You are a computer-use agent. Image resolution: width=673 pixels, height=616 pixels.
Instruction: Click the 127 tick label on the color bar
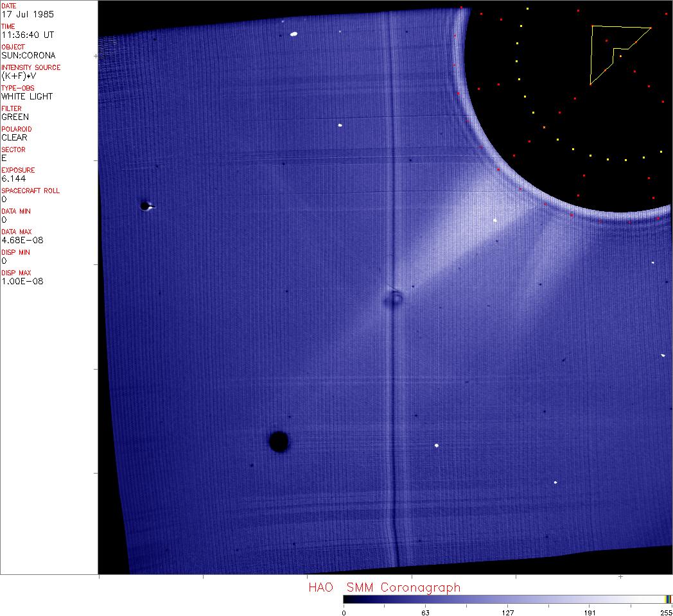click(x=508, y=612)
